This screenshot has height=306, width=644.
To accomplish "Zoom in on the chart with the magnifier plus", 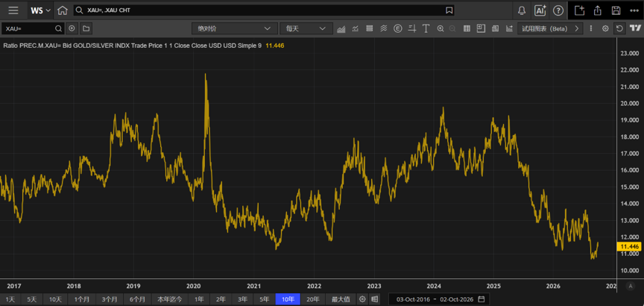I will coord(441,28).
